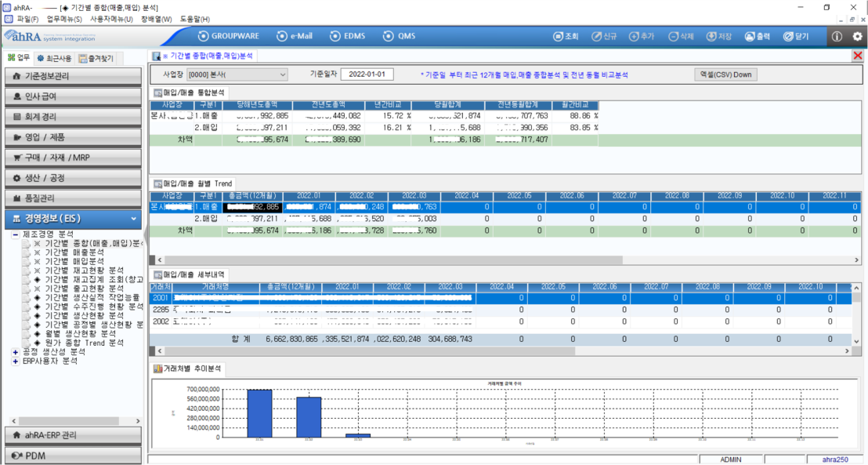Open EDMS module in toolbar
This screenshot has height=465, width=868.
348,36
